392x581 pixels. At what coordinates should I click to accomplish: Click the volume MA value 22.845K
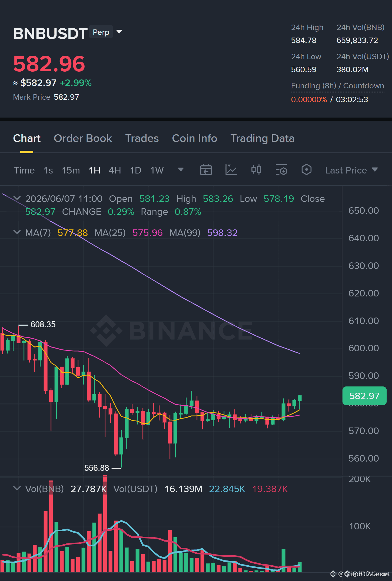[227, 489]
